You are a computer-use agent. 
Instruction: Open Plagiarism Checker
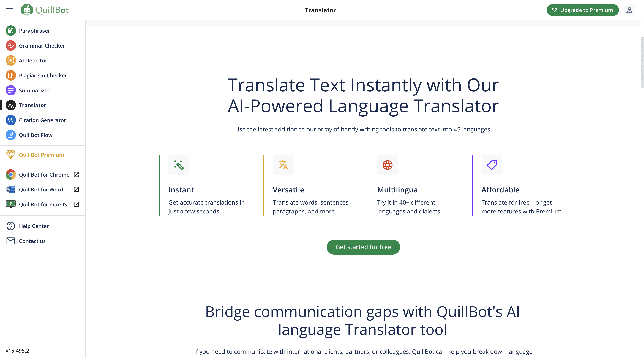point(43,75)
